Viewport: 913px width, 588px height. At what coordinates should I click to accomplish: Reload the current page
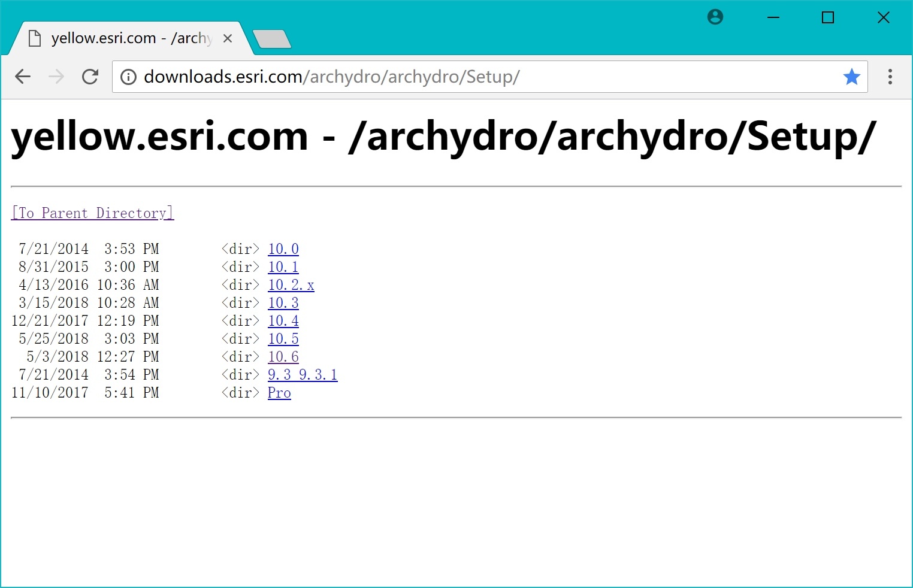[90, 77]
